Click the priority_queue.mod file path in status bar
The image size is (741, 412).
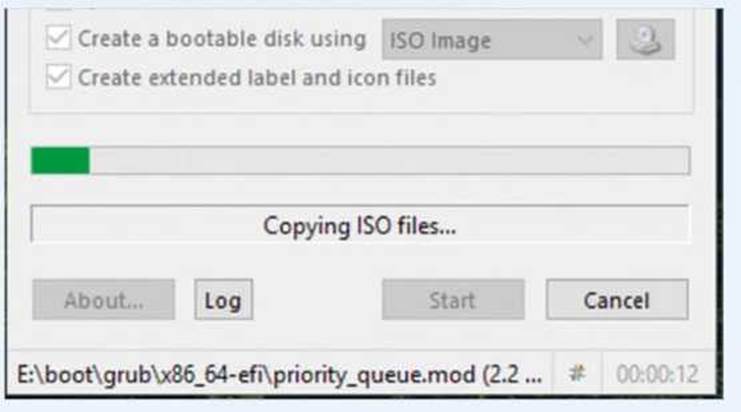280,375
